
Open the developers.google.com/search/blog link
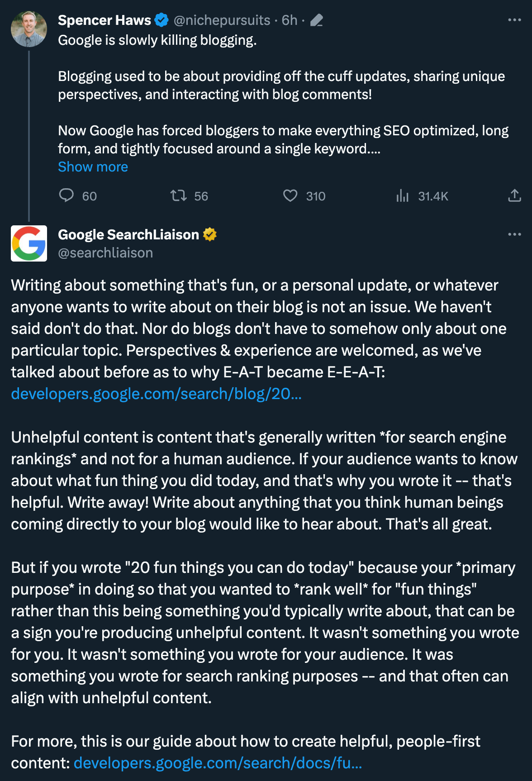[156, 394]
